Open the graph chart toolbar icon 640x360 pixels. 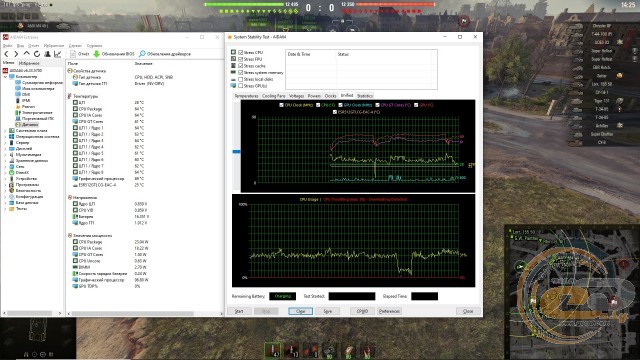[x=58, y=54]
